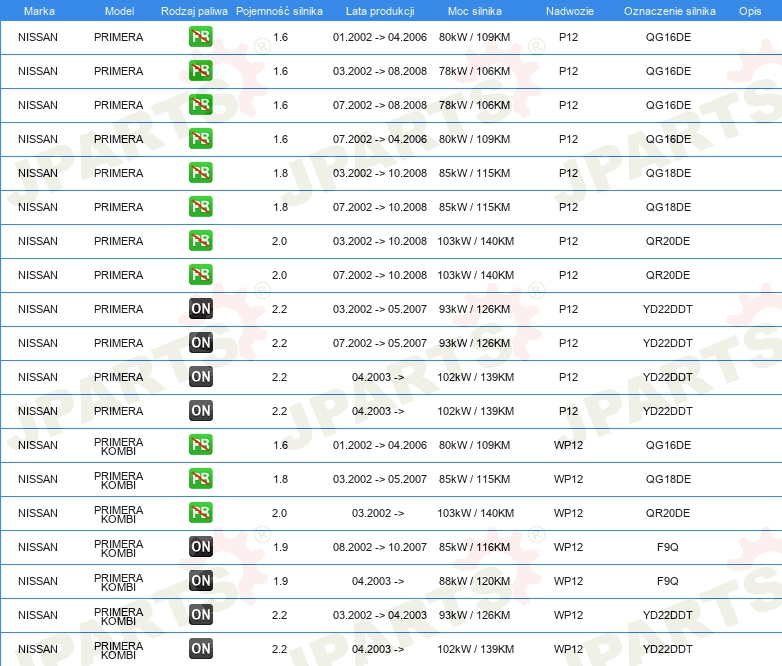The image size is (782, 666).
Task: Select fuel icon in 1.8 07.2002->10.2008 row
Action: (200, 207)
